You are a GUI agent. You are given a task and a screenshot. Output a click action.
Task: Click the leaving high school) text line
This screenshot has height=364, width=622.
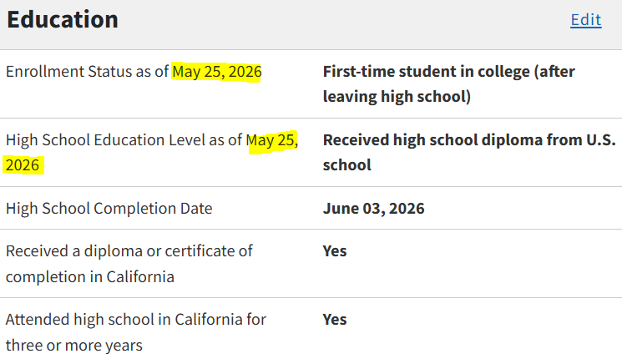coord(397,97)
